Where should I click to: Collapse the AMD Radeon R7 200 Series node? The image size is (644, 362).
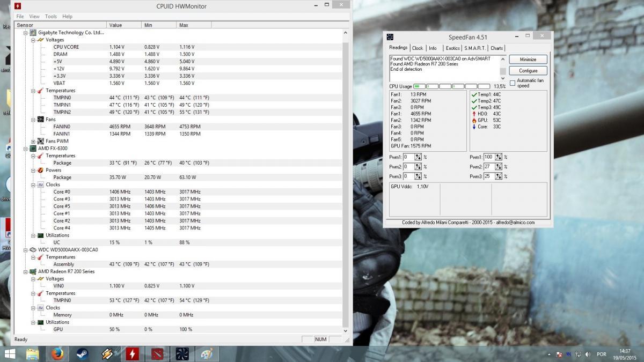click(25, 271)
